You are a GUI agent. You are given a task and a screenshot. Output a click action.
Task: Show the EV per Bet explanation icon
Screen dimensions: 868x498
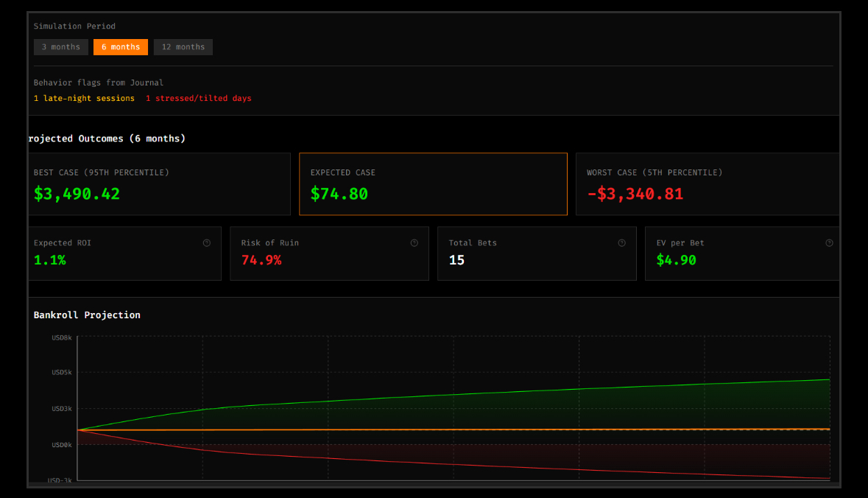[x=829, y=242]
